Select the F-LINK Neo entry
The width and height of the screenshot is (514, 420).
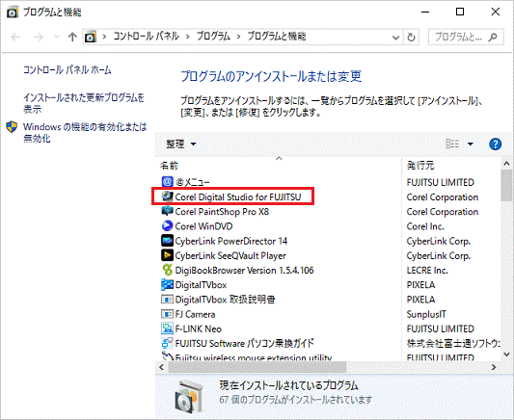tap(199, 328)
